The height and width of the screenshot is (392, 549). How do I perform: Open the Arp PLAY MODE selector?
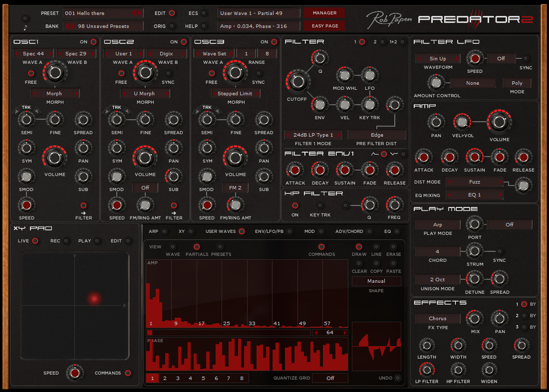[x=437, y=224]
